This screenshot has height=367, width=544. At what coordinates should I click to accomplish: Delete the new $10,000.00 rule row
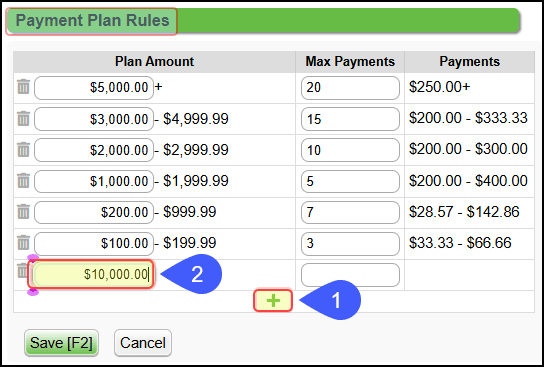22,271
